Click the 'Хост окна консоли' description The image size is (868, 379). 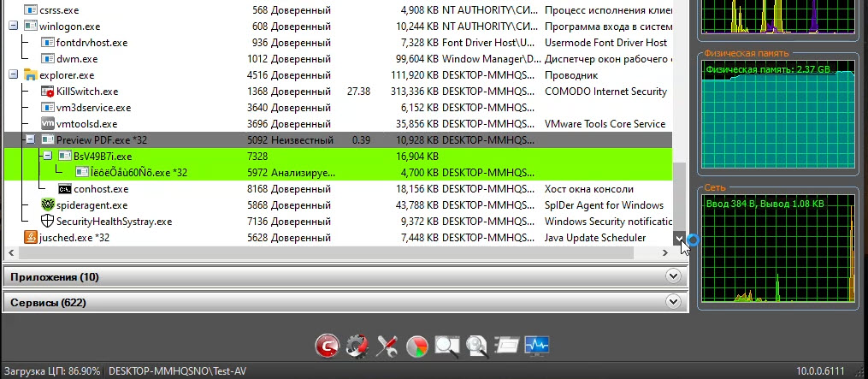589,189
